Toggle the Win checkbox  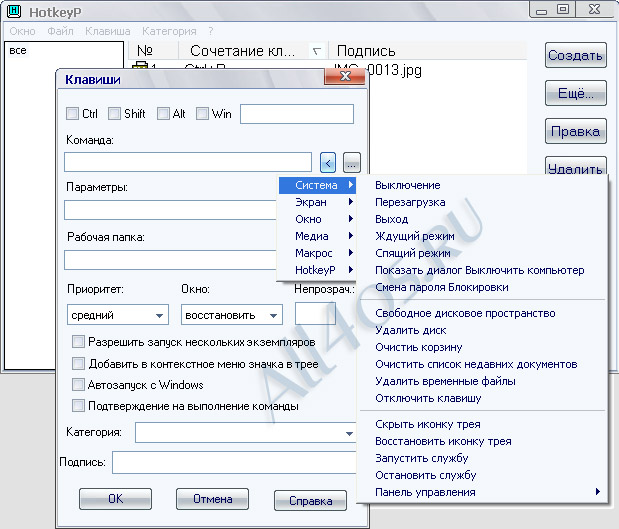tap(202, 114)
